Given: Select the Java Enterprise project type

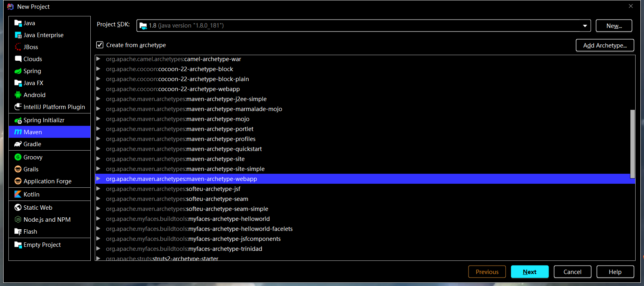Looking at the screenshot, I should (50, 35).
